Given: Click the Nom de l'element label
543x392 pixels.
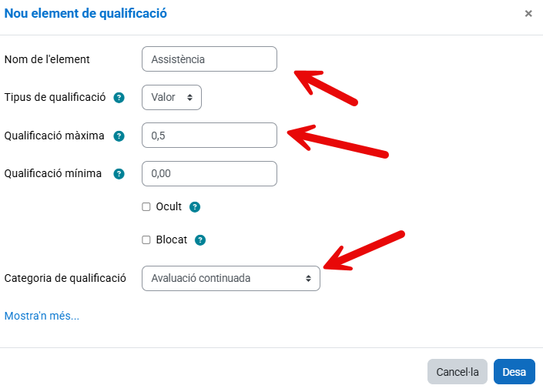Looking at the screenshot, I should 47,59.
